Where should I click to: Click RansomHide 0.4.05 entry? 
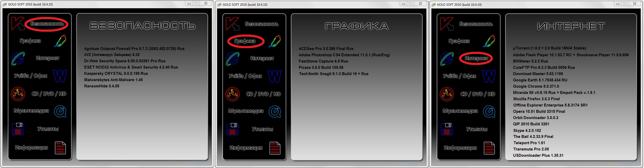(102, 86)
